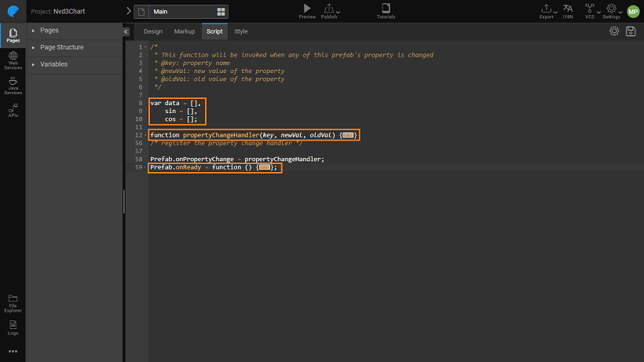Collapse the left panel with arrow toggle
The height and width of the screenshot is (362, 644).
point(126,31)
